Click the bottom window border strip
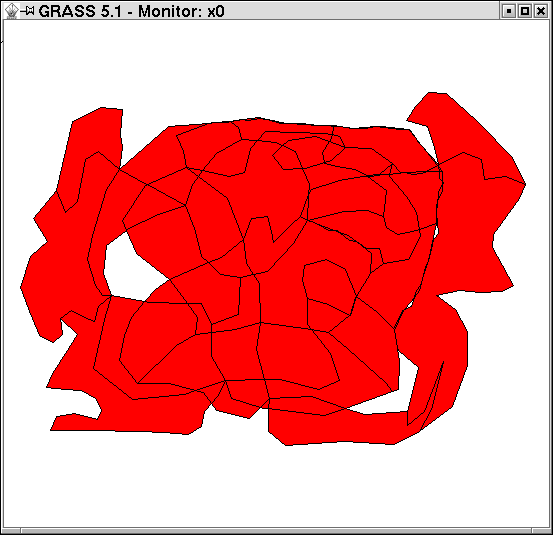This screenshot has height=535, width=553. coord(276,531)
